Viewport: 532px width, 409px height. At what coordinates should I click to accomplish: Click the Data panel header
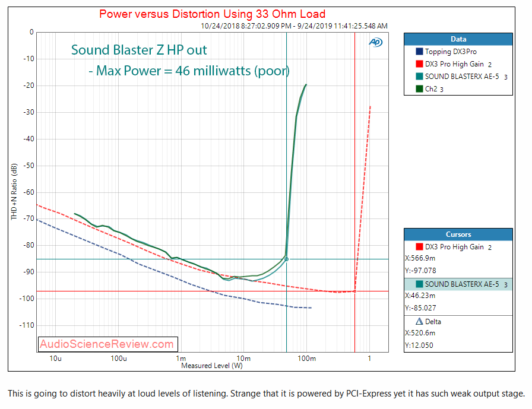click(458, 39)
